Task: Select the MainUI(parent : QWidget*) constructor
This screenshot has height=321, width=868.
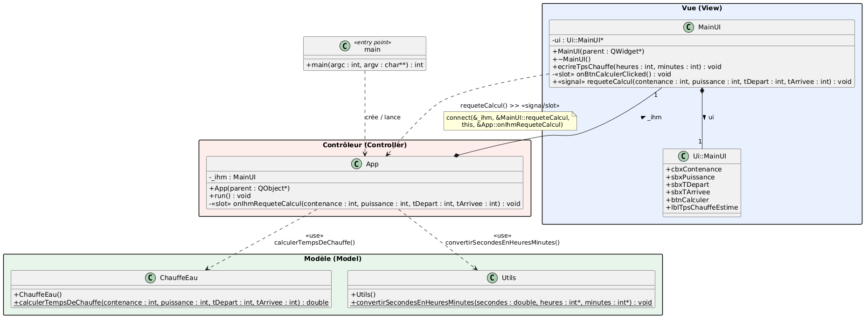Action: 598,51
